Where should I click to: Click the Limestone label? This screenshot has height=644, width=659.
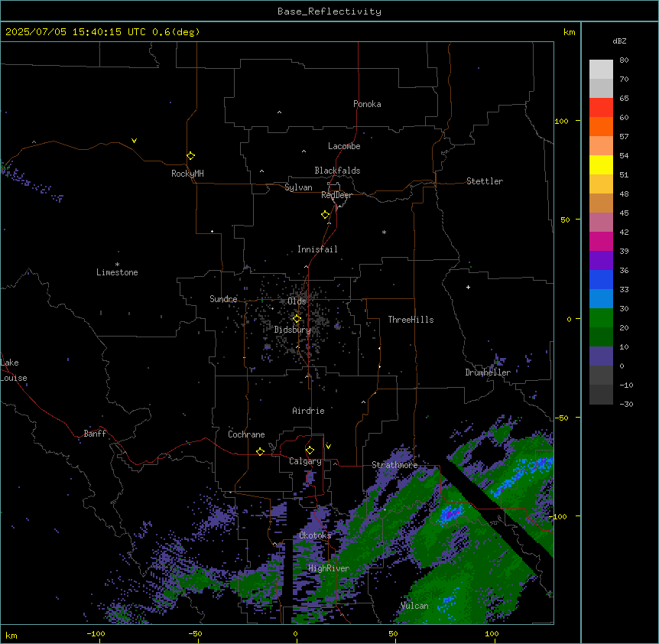[x=117, y=272]
